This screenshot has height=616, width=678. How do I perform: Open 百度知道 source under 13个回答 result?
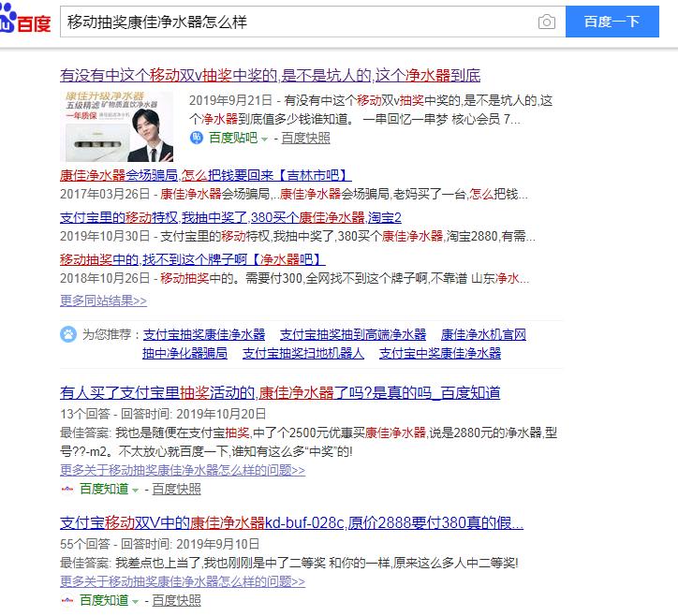pyautogui.click(x=104, y=489)
